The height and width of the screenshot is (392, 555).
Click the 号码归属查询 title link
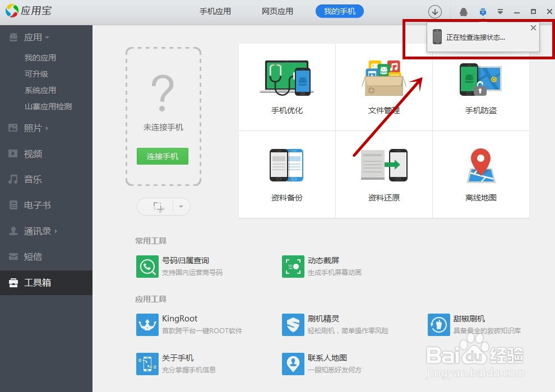pos(186,260)
